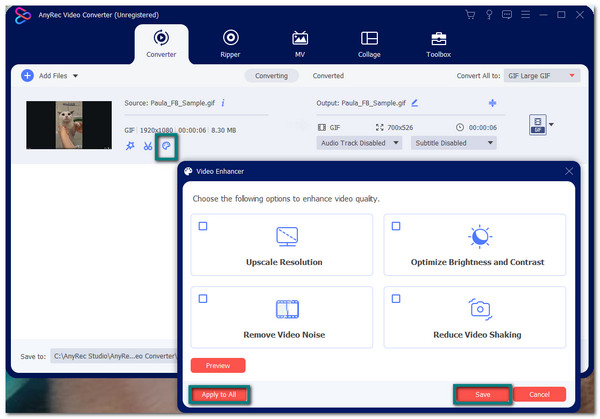Switch to the Ripper tab

[230, 44]
